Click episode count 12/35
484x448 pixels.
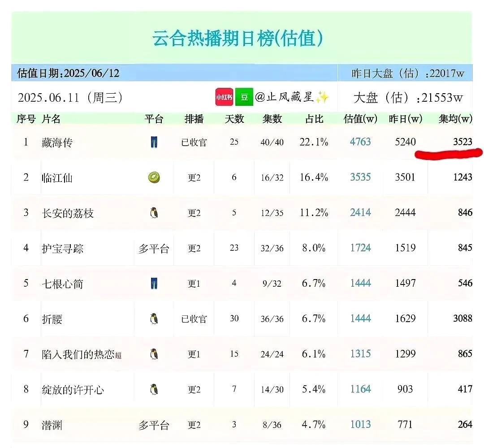pyautogui.click(x=272, y=213)
